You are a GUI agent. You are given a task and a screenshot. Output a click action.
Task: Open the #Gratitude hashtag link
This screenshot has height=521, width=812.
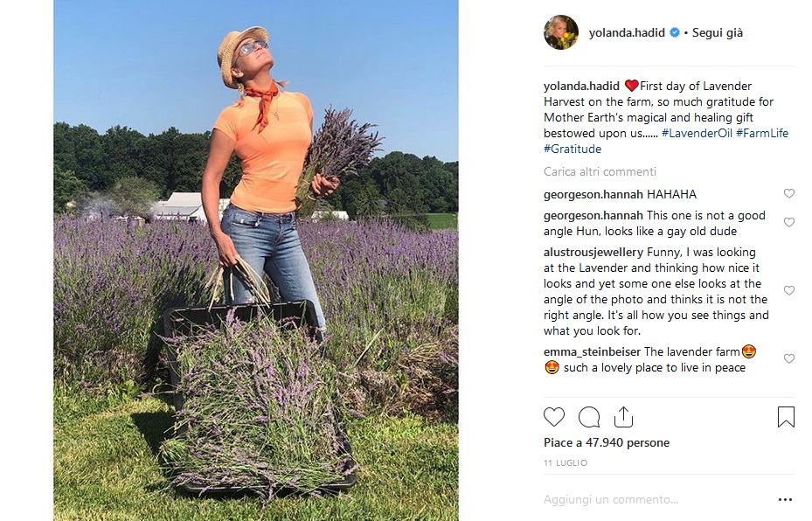point(573,149)
